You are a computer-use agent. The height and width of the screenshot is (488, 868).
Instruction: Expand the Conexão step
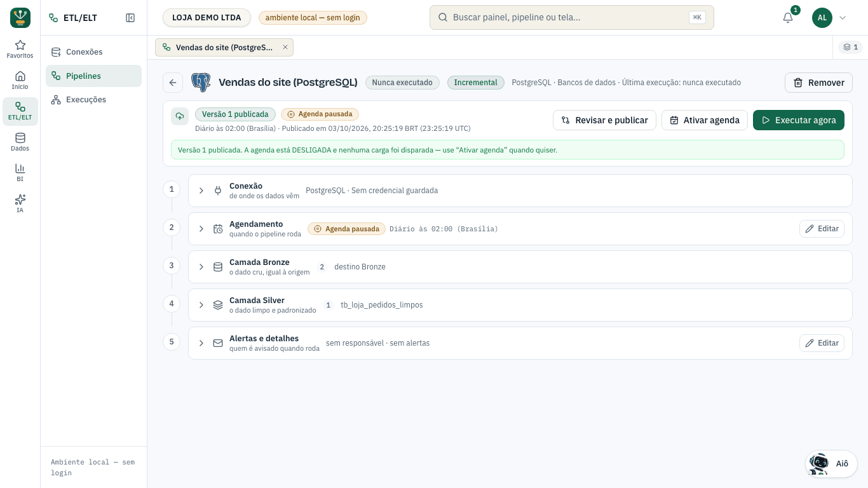pos(201,191)
